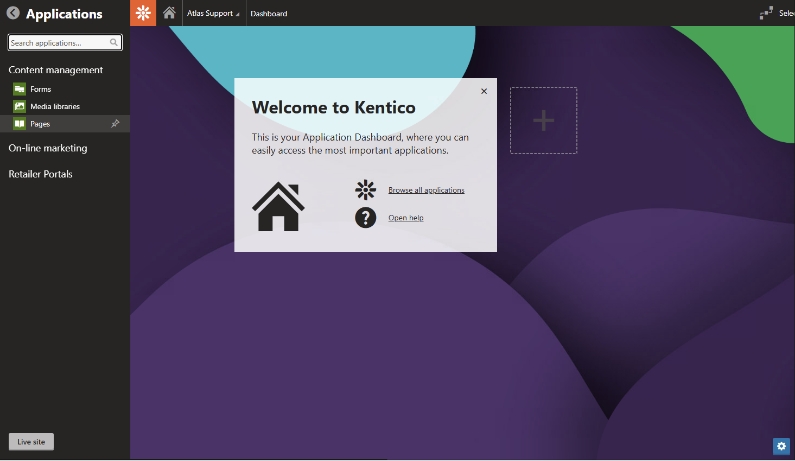Image resolution: width=795 pixels, height=461 pixels.
Task: Open the Media libraries application
Action: [54, 106]
